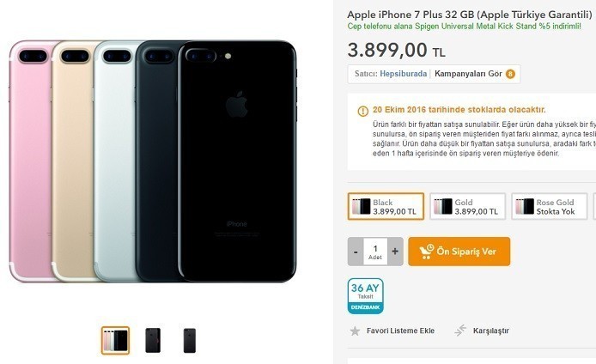Select the Black color option
Screen dimensions: 596x364
coord(386,206)
